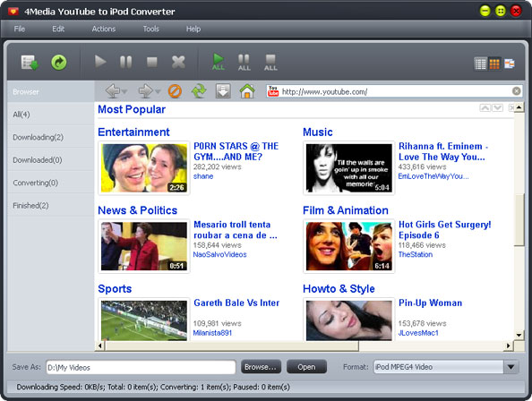This screenshot has height=401, width=532.
Task: Show Downloaded(0) tasks
Action: tap(50, 159)
